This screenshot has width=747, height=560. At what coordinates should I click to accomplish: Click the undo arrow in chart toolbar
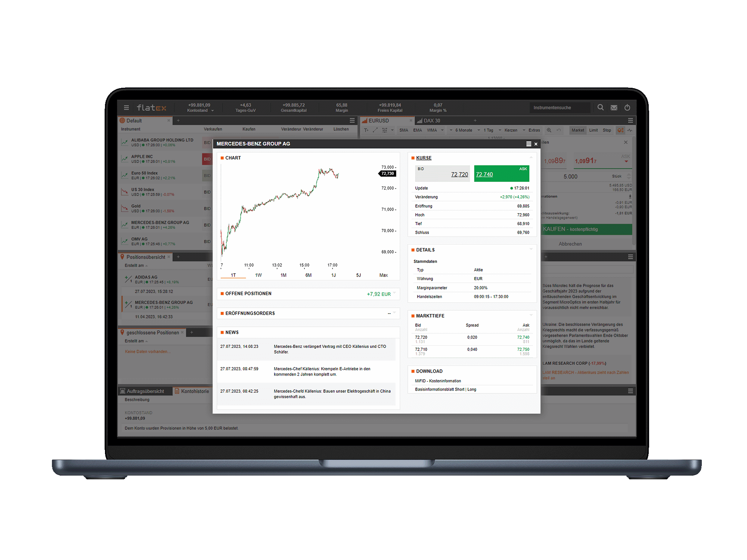point(559,130)
